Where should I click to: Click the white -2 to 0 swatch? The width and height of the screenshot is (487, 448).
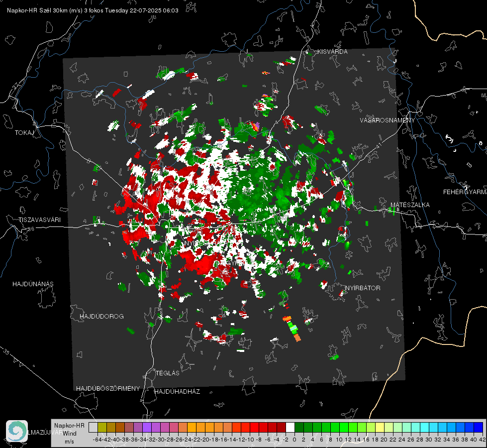(x=290, y=427)
